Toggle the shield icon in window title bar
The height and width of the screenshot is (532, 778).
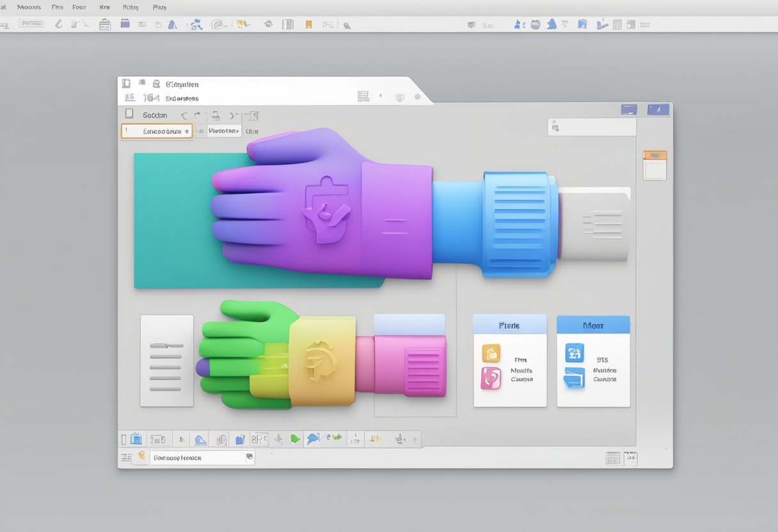(400, 97)
